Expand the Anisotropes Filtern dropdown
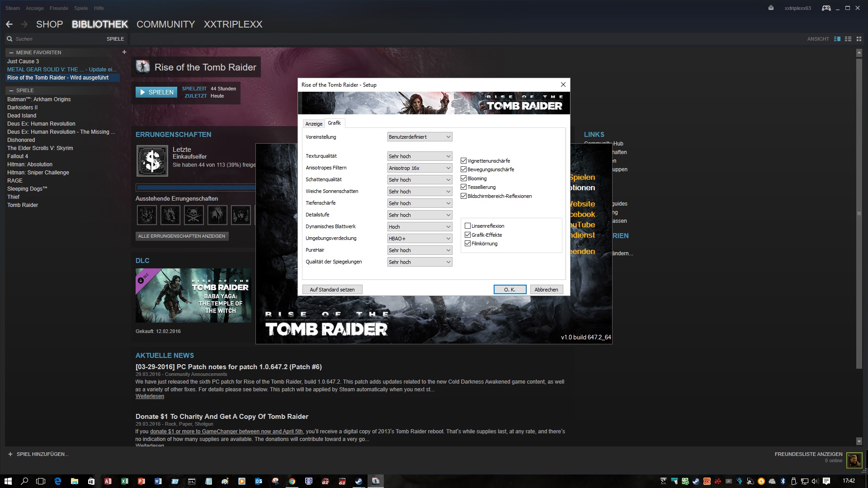868x488 pixels. click(420, 168)
